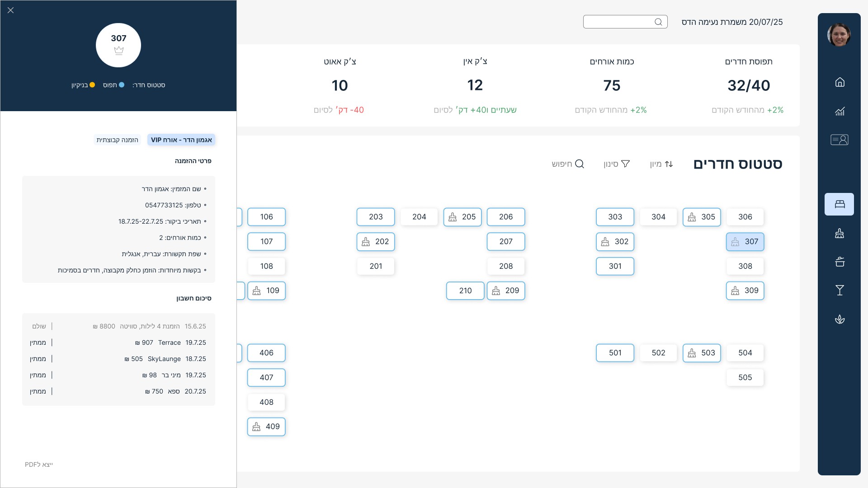Click the search magnifier in top field

[658, 22]
